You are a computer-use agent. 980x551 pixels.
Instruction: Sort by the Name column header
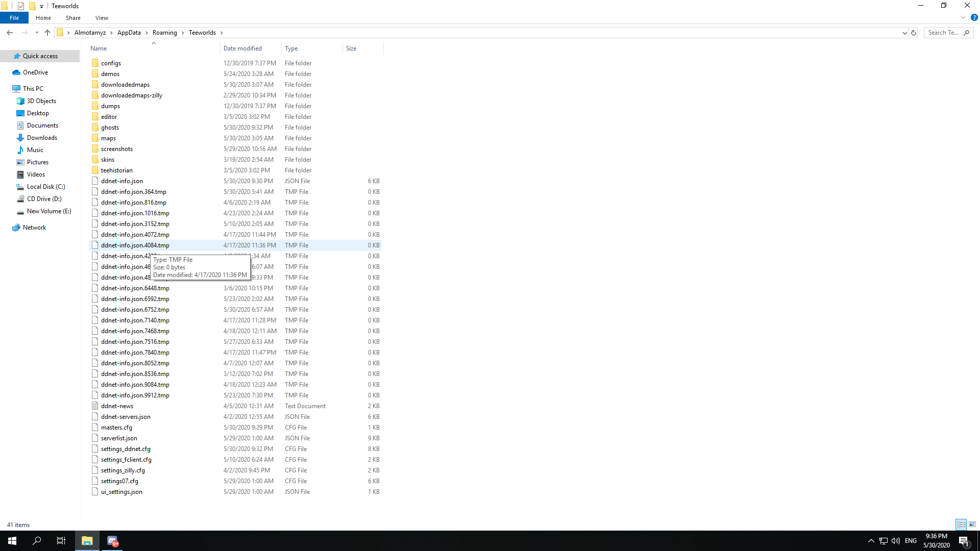(x=154, y=48)
